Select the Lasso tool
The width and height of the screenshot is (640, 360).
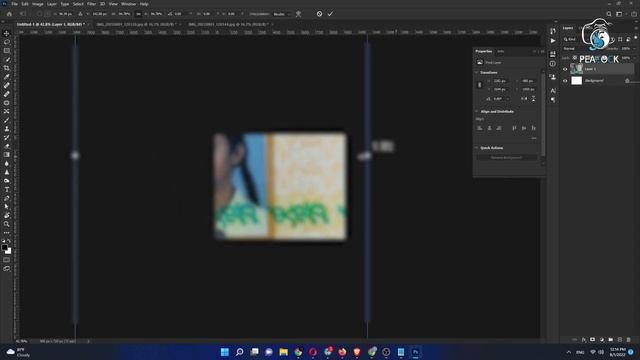(7, 42)
